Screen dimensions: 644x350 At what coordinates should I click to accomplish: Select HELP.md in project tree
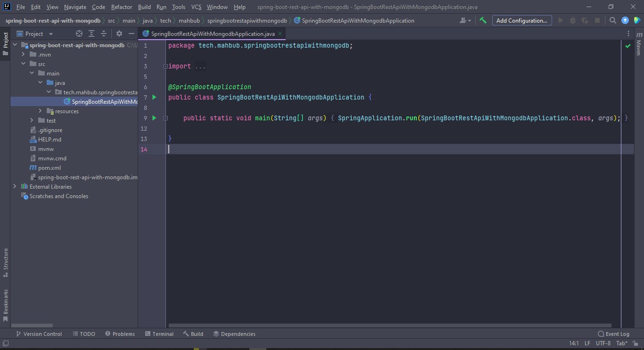(50, 140)
